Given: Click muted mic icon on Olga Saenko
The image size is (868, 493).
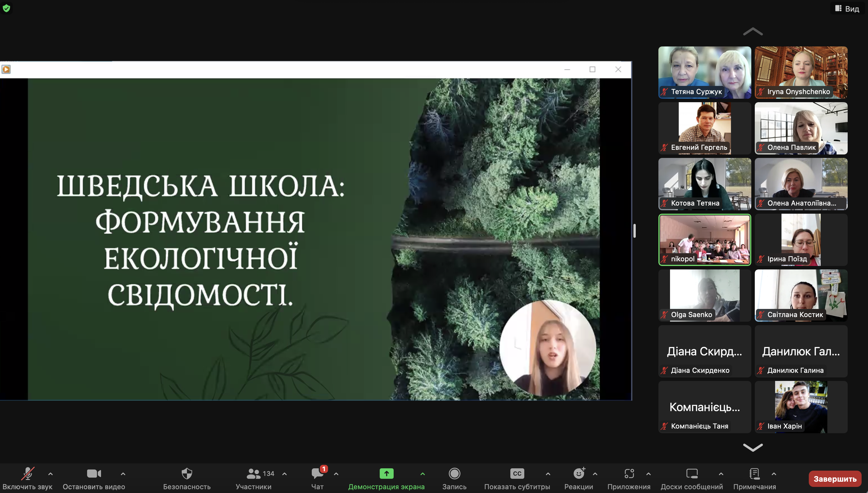Looking at the screenshot, I should tap(664, 314).
